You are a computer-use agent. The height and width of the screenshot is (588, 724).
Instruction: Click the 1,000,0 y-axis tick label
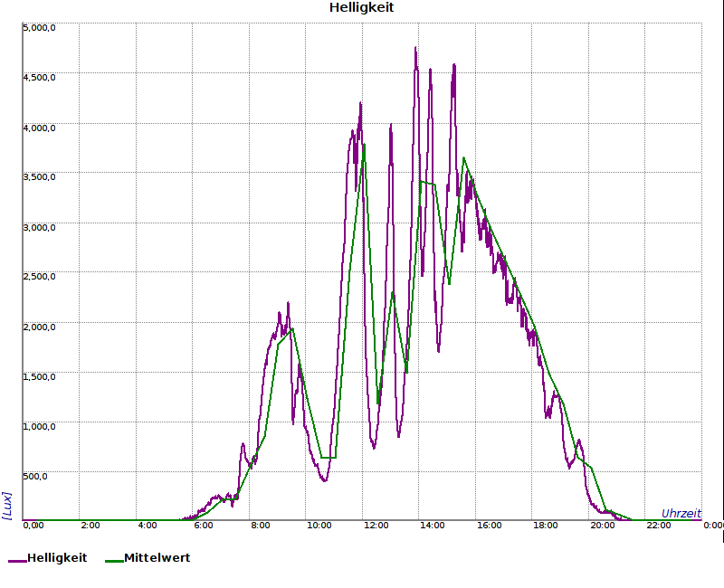[39, 426]
